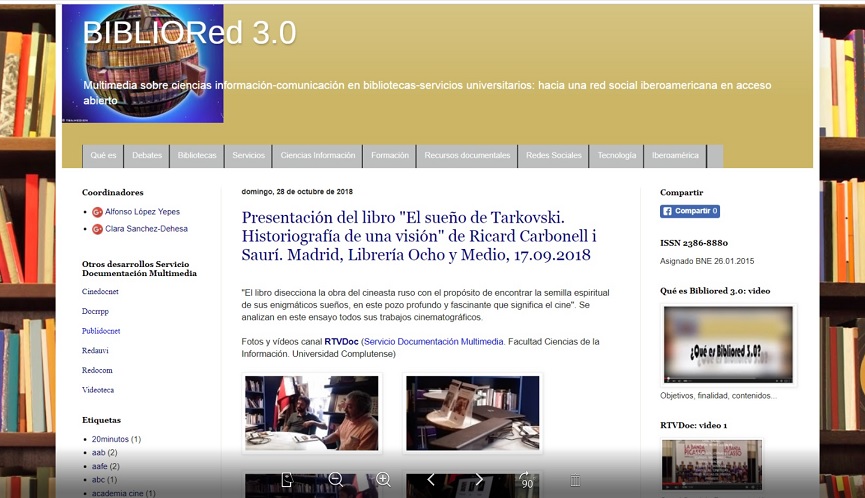The width and height of the screenshot is (865, 498).
Task: Go to previous image with left arrow
Action: click(x=431, y=480)
